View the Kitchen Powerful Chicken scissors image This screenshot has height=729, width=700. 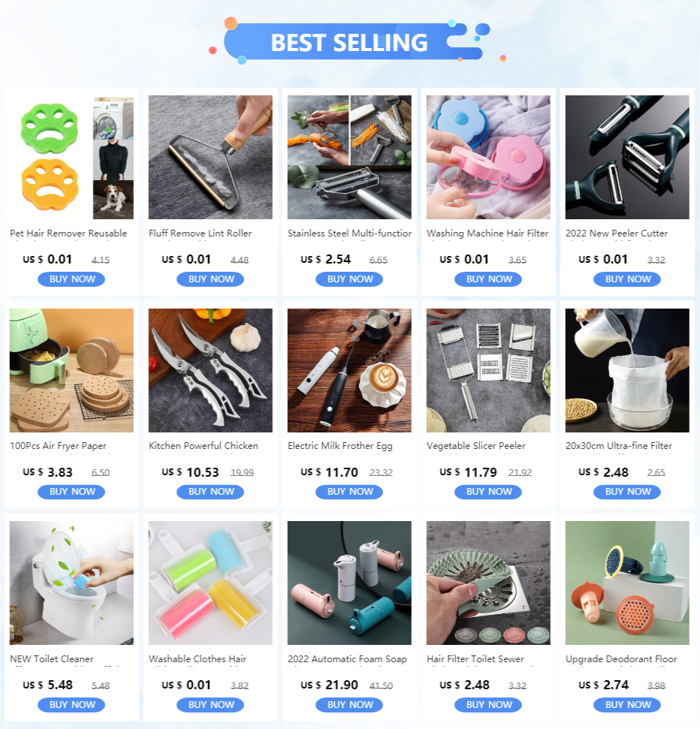point(210,370)
